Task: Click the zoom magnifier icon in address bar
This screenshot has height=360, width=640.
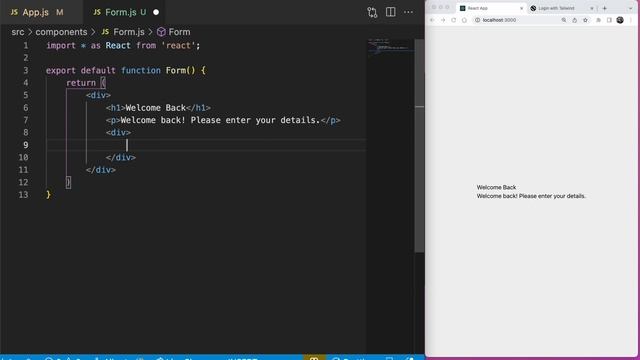Action: (564, 20)
